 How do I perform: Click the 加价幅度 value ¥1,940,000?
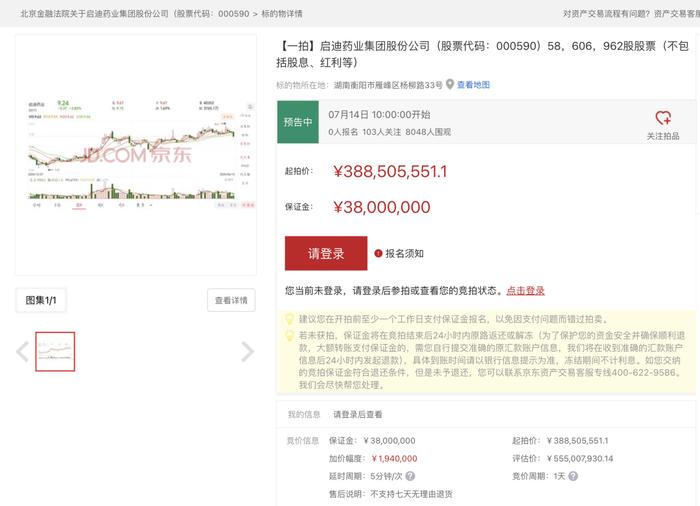394,458
